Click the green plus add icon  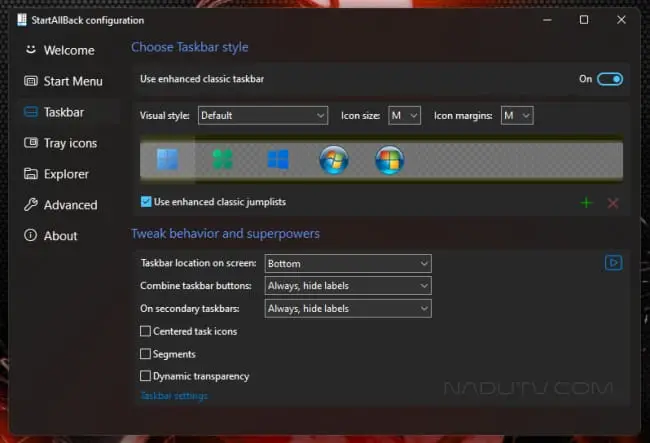(x=586, y=203)
